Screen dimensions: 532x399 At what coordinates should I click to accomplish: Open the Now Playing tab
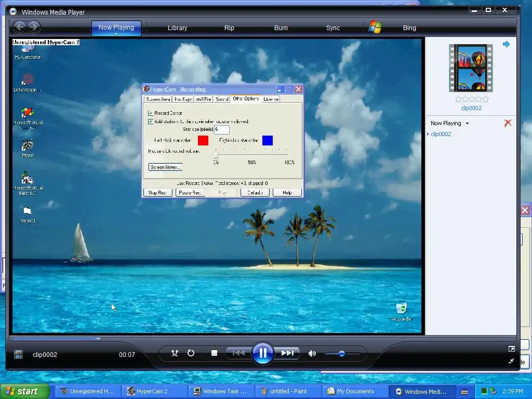pyautogui.click(x=116, y=28)
